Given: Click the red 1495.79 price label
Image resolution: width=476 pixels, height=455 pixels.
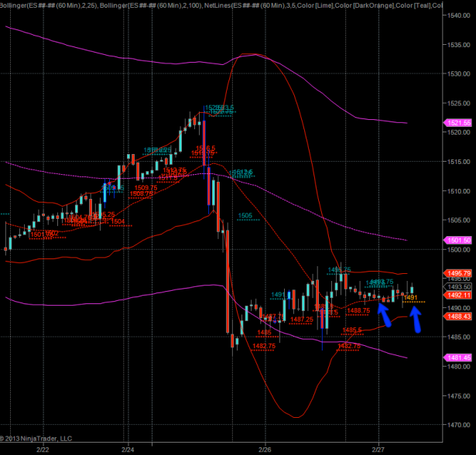Looking at the screenshot, I should pyautogui.click(x=459, y=273).
